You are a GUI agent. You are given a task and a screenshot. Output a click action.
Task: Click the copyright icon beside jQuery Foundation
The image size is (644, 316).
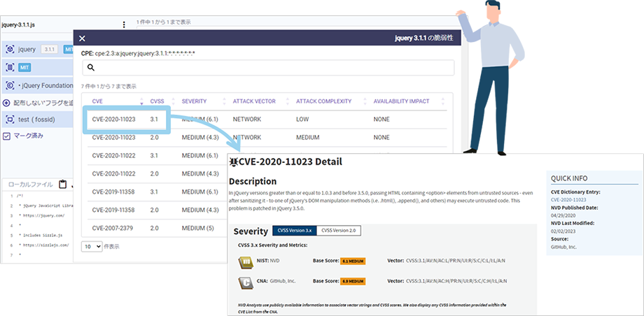(x=10, y=85)
